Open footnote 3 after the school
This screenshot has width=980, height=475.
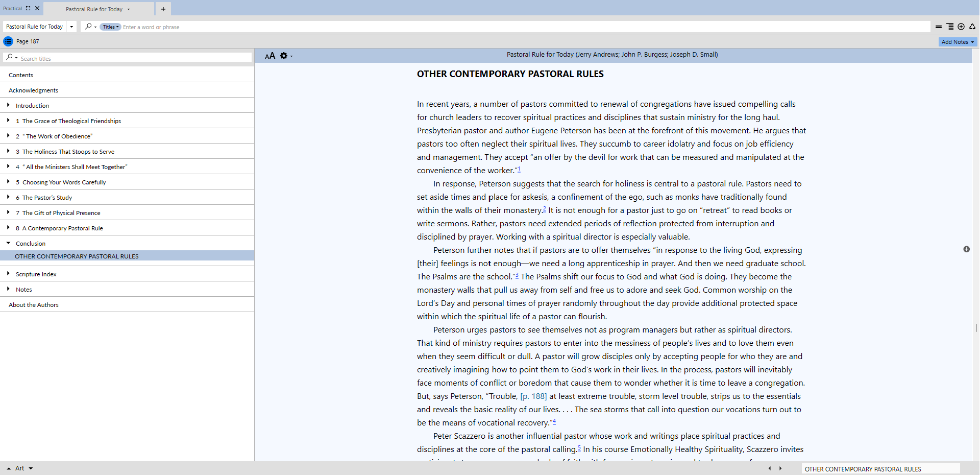point(517,275)
